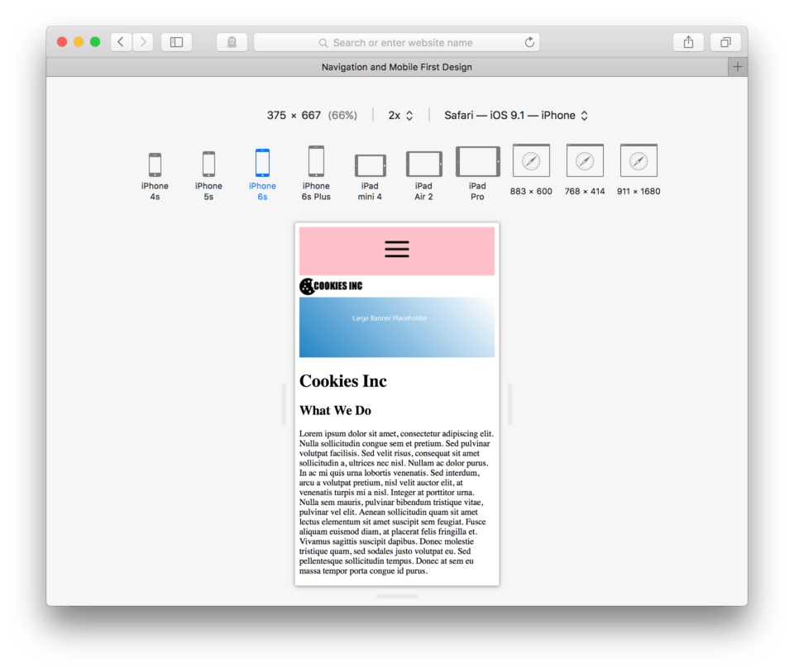Select the iPhone 6s Plus device preset
The image size is (794, 672).
click(x=316, y=174)
